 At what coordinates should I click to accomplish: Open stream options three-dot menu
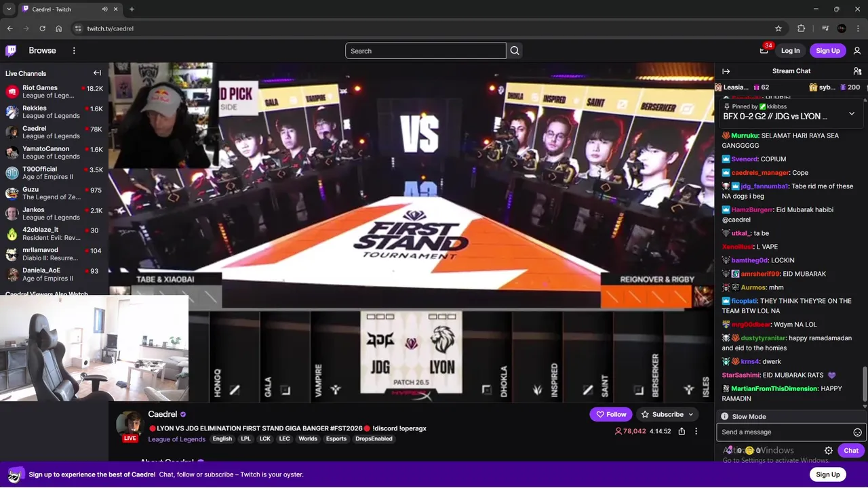click(x=696, y=431)
